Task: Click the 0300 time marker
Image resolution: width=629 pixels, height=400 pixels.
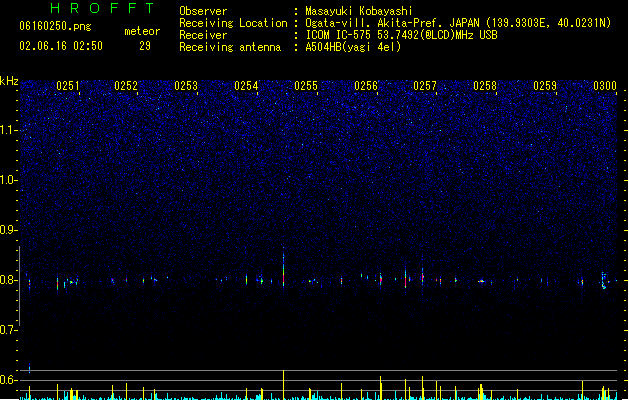Action: [605, 86]
